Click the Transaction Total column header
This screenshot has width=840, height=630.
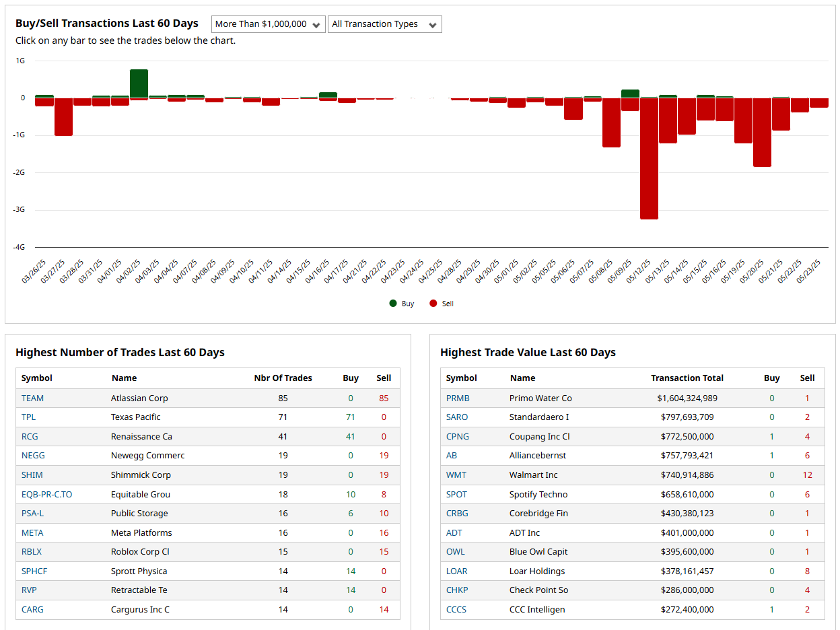click(687, 378)
